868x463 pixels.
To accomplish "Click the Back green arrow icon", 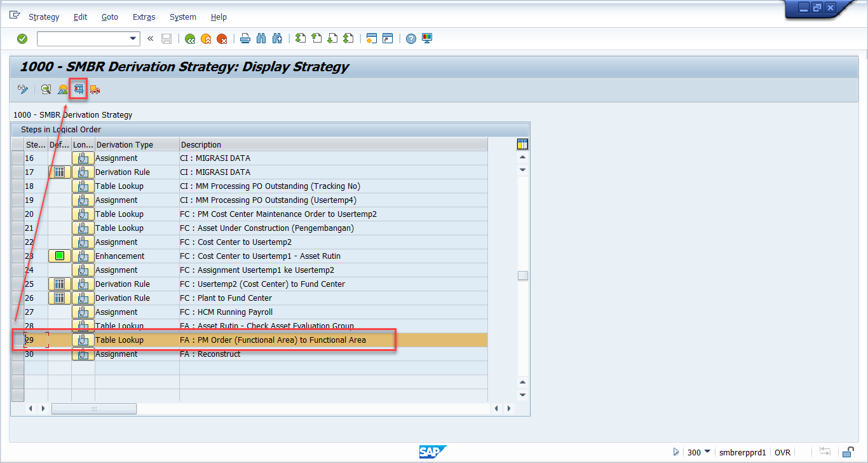I will (x=189, y=39).
